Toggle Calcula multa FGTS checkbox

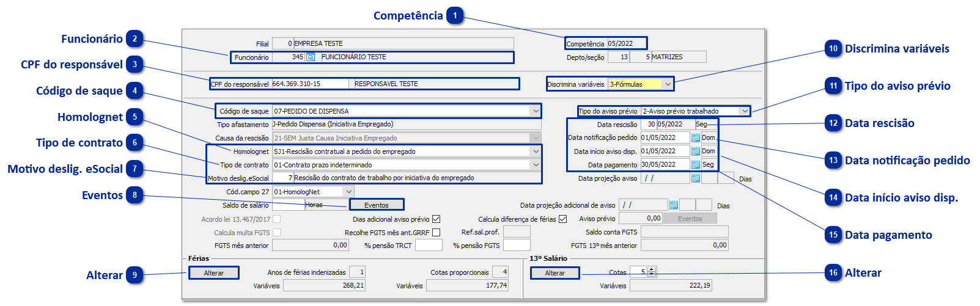coord(276,233)
